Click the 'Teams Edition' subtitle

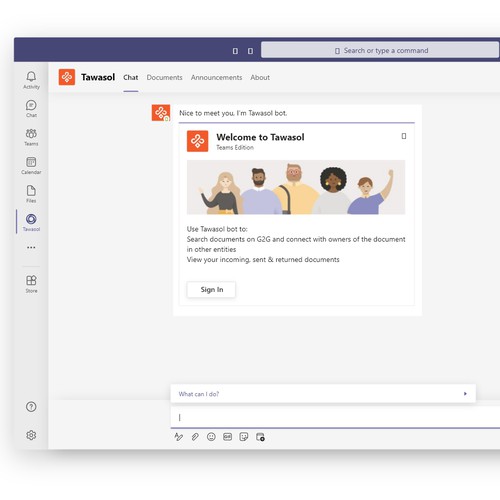[235, 147]
